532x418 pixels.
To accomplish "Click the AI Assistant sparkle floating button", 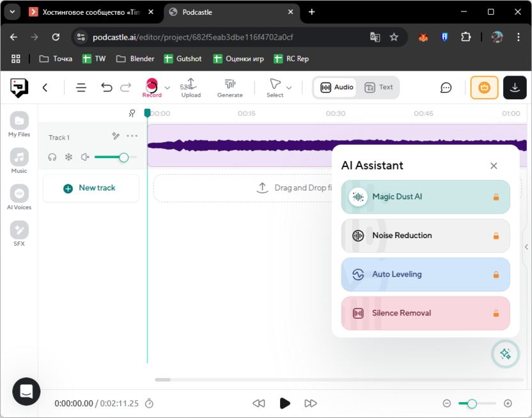I will point(505,354).
